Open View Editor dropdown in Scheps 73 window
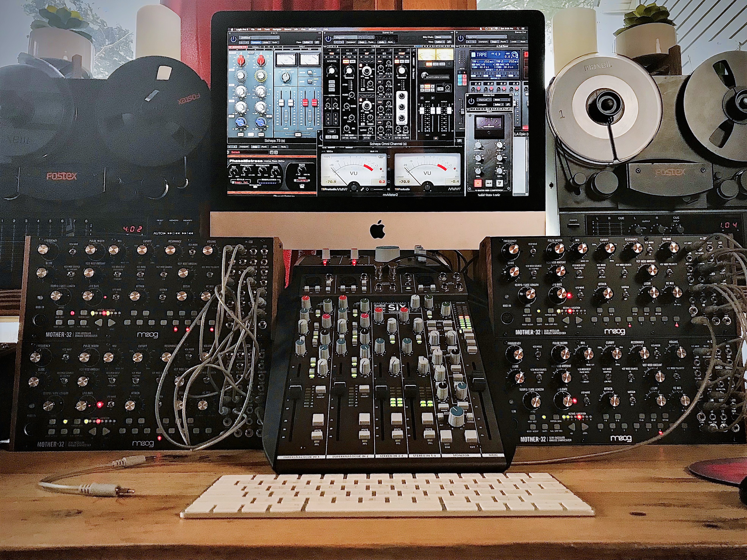Viewport: 747px width, 560px height. tap(308, 42)
